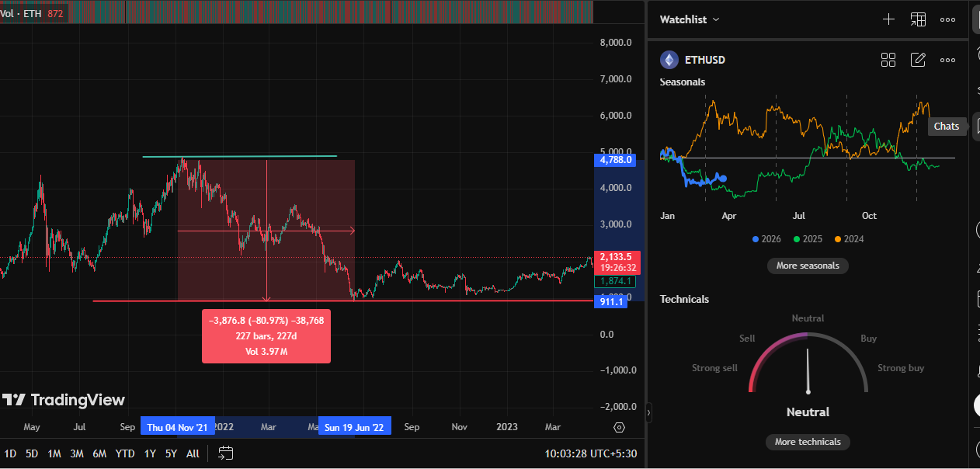Add a symbol to the watchlist

coord(888,19)
